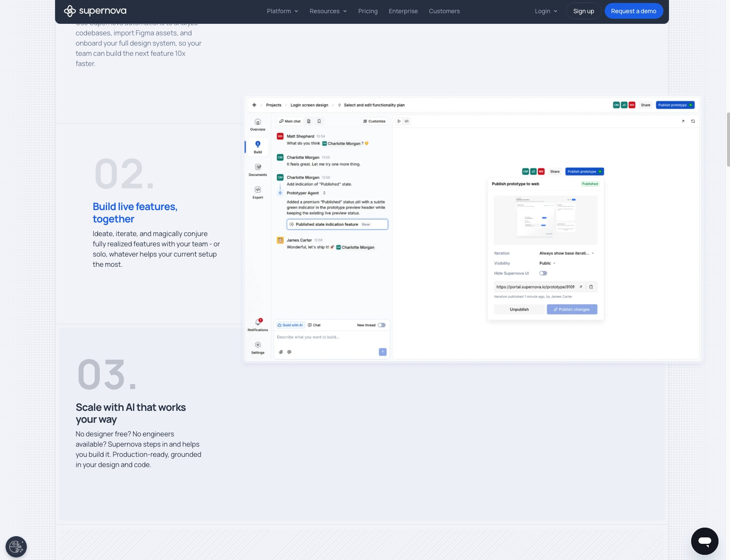Click Share above the publish dialog
The width and height of the screenshot is (730, 560).
tap(555, 171)
